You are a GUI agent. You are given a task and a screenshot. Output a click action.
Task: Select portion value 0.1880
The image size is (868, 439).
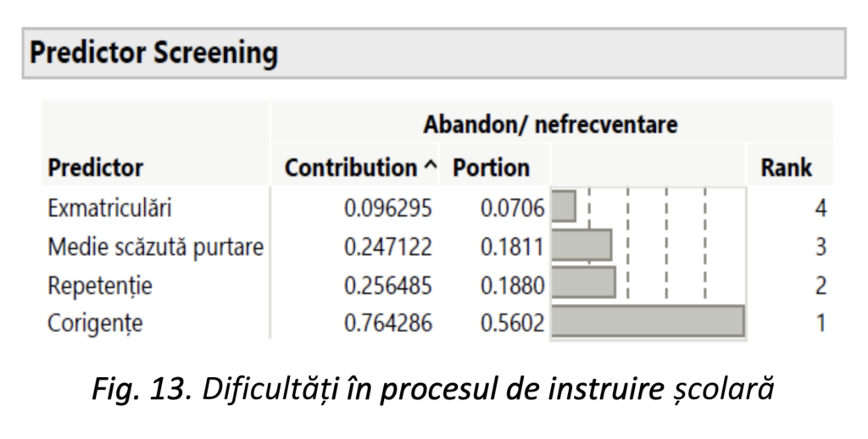tap(511, 286)
